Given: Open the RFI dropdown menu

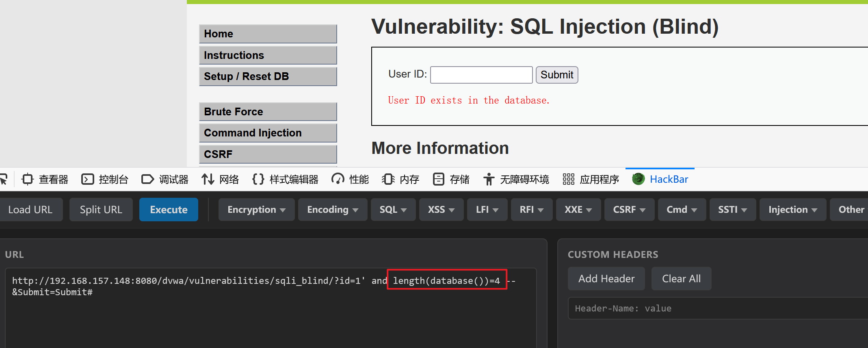Looking at the screenshot, I should (531, 210).
